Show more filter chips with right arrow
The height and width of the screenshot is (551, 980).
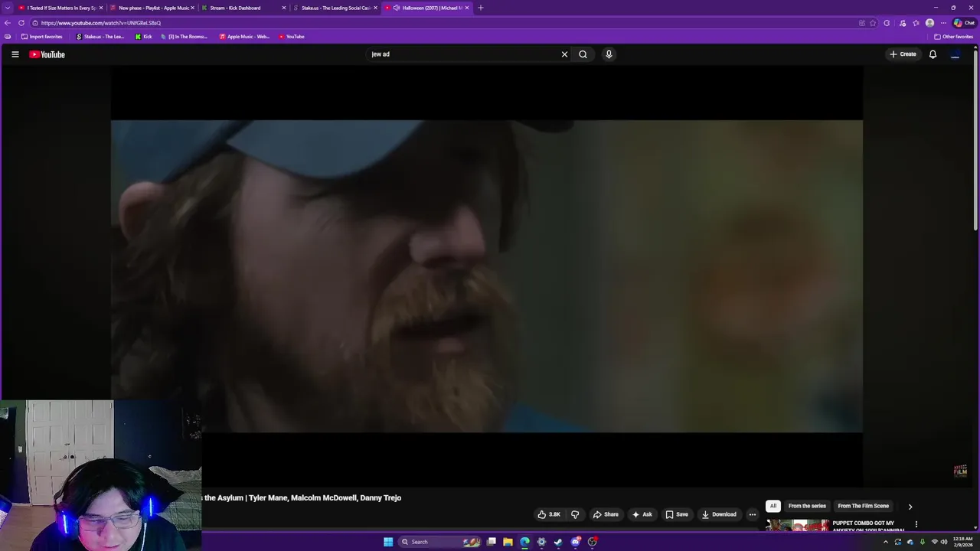pyautogui.click(x=910, y=507)
